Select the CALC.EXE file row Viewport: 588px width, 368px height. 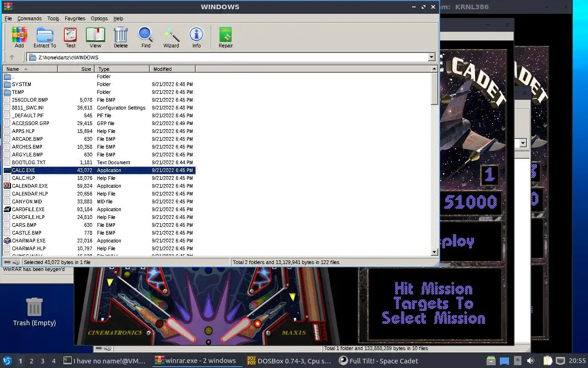tap(99, 170)
